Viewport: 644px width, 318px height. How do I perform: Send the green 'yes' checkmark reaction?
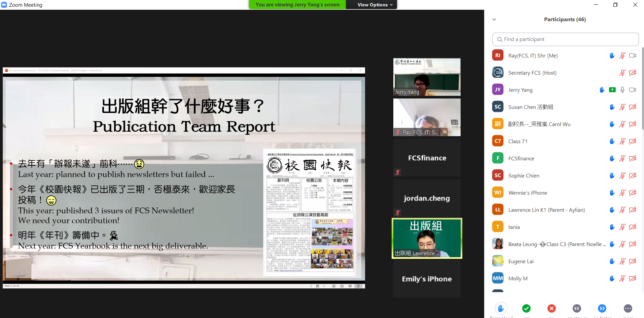526,308
